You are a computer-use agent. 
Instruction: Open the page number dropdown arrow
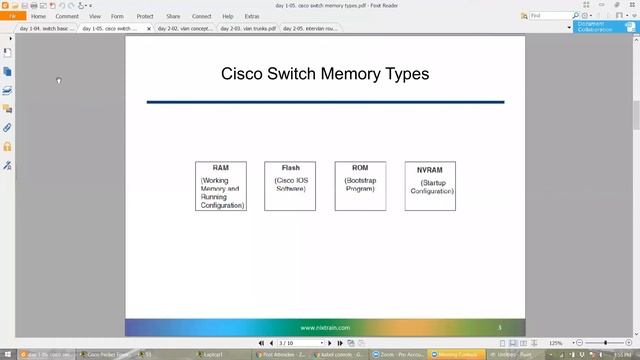[322, 343]
